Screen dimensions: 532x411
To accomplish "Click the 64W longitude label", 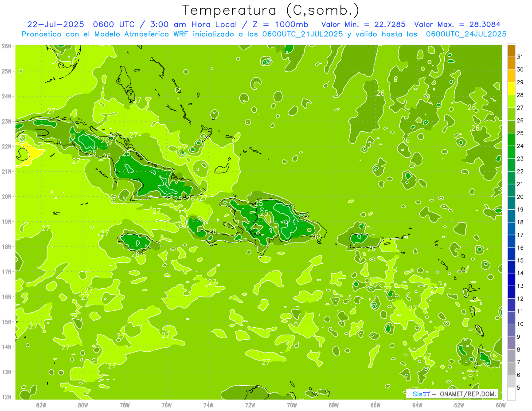I will [417, 405].
